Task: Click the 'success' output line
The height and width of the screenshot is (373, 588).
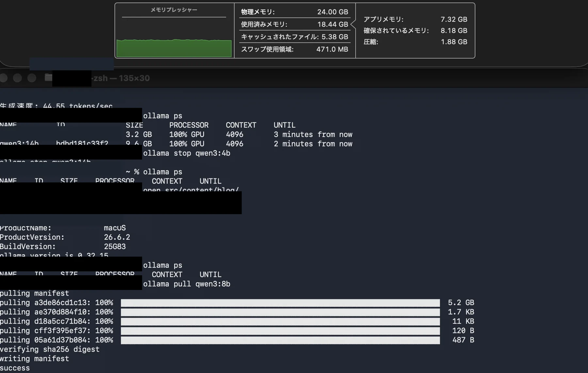Action: (15, 368)
